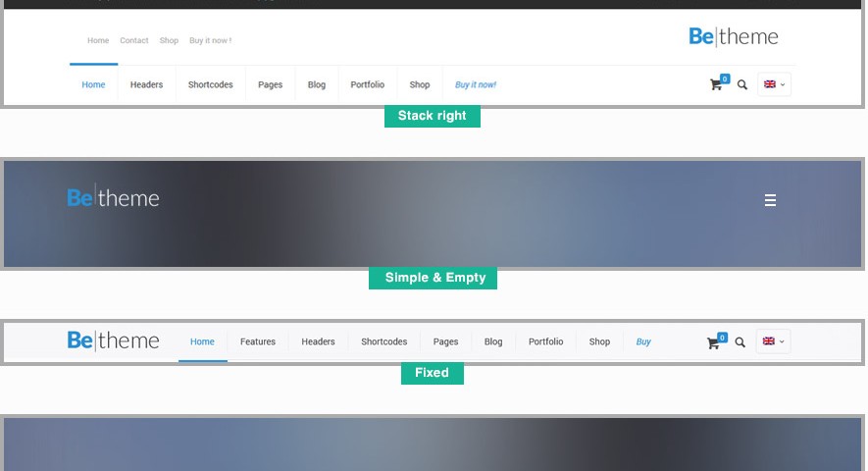Expand the language flag dropdown in the Fixed header
The height and width of the screenshot is (471, 868).
[773, 341]
